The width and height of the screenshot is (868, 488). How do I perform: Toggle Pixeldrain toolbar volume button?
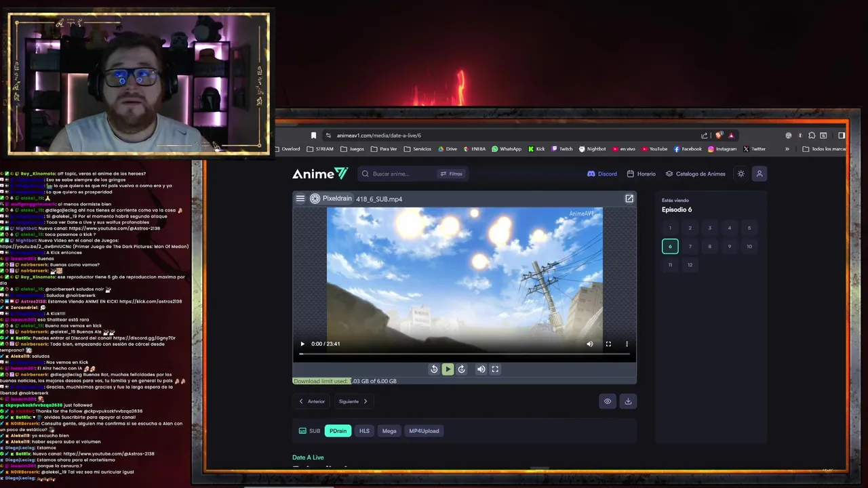[x=481, y=369]
